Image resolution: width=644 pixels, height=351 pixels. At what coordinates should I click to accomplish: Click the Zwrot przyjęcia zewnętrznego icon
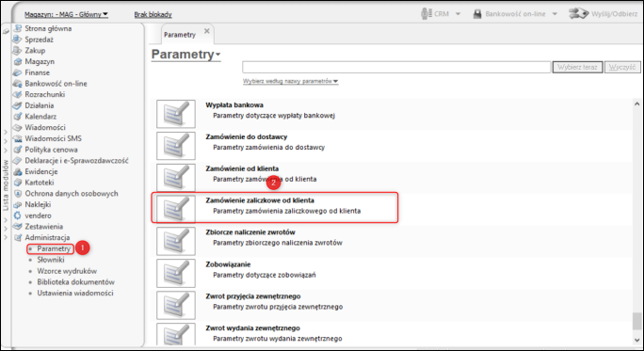pos(176,305)
